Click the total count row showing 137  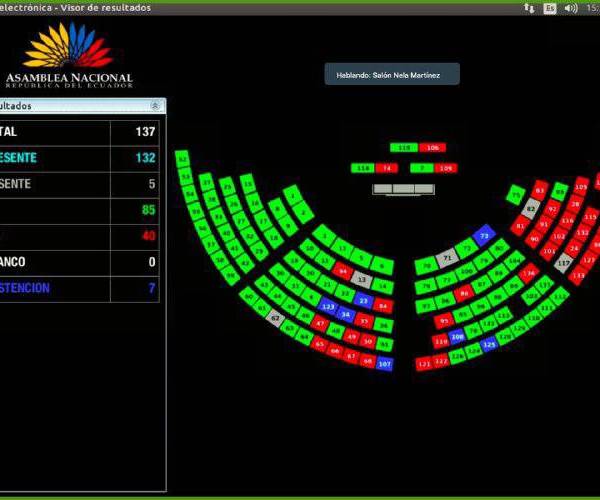pos(80,132)
